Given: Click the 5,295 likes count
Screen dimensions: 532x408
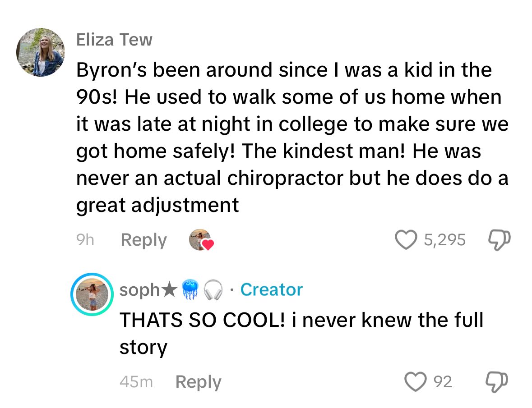Looking at the screenshot, I should (x=444, y=240).
